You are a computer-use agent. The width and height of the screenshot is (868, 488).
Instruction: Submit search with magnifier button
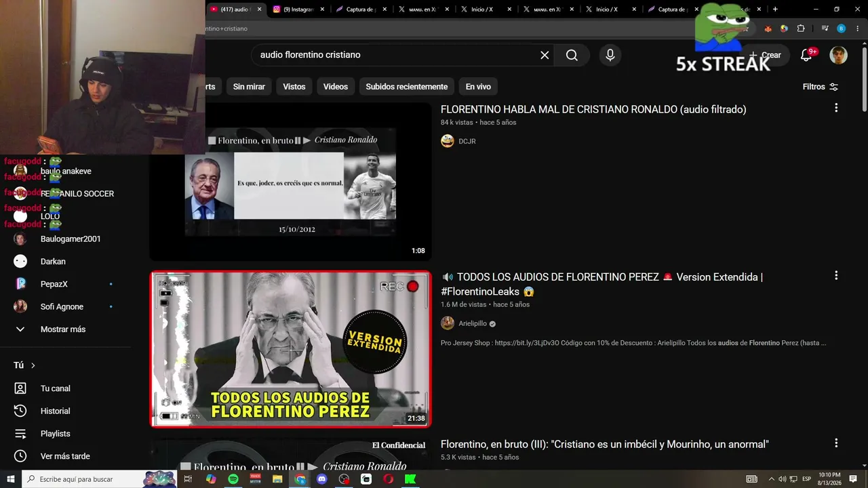coord(572,55)
